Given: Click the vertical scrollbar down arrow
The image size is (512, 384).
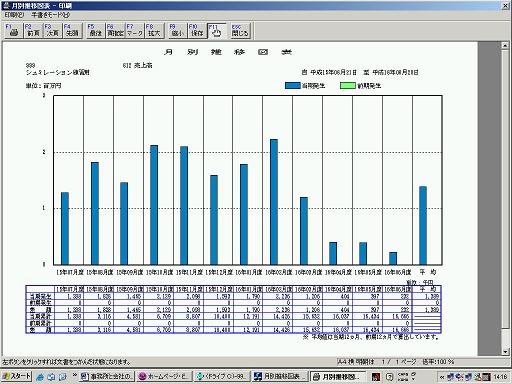Looking at the screenshot, I should tap(506, 352).
